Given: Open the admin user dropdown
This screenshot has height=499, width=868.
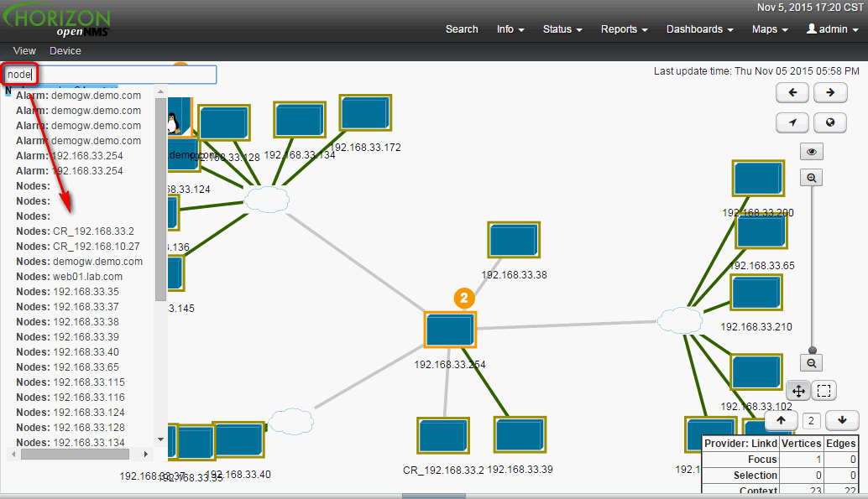Looking at the screenshot, I should 833,29.
